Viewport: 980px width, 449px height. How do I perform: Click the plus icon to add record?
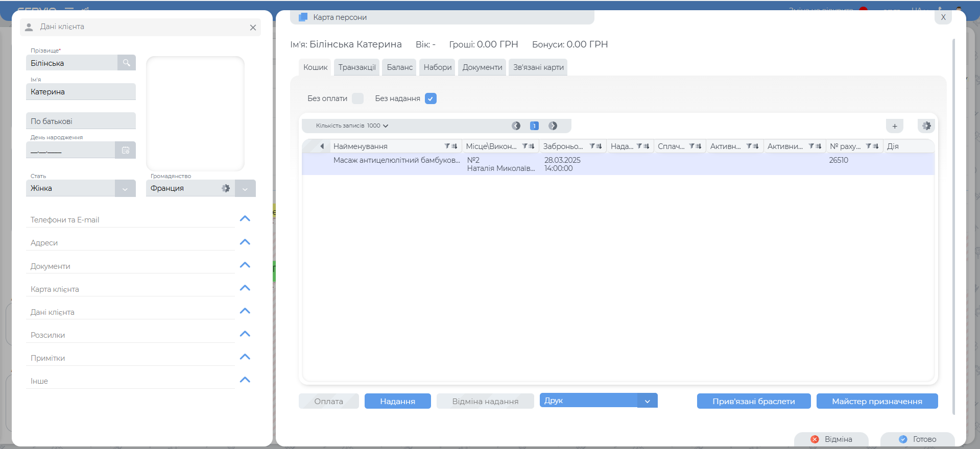coord(894,126)
